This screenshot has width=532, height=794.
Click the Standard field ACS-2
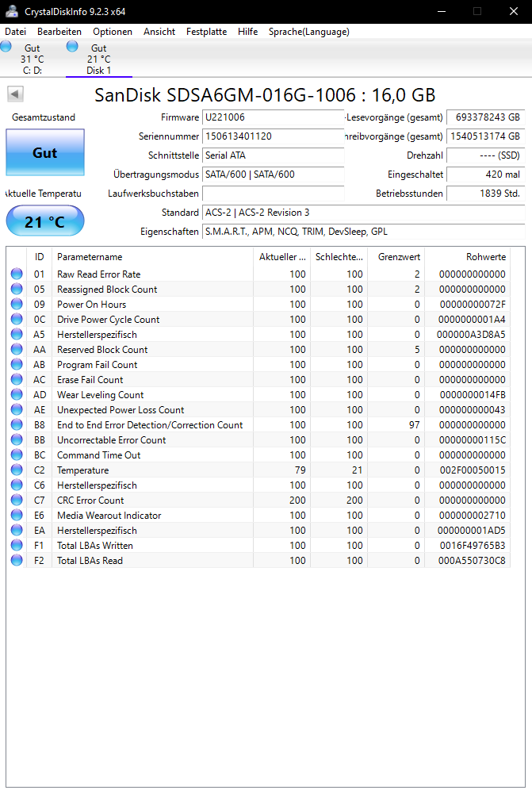click(x=363, y=212)
